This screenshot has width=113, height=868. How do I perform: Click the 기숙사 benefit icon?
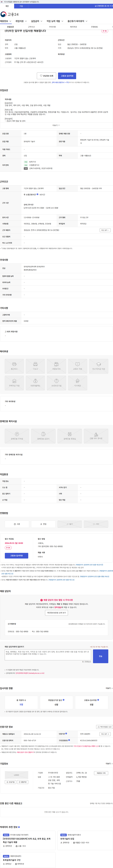point(35,366)
